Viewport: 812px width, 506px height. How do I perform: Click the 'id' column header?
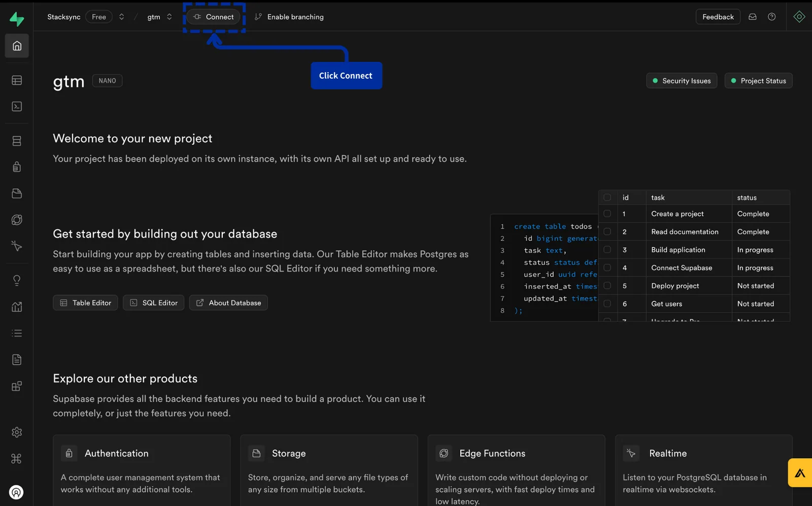pos(631,197)
